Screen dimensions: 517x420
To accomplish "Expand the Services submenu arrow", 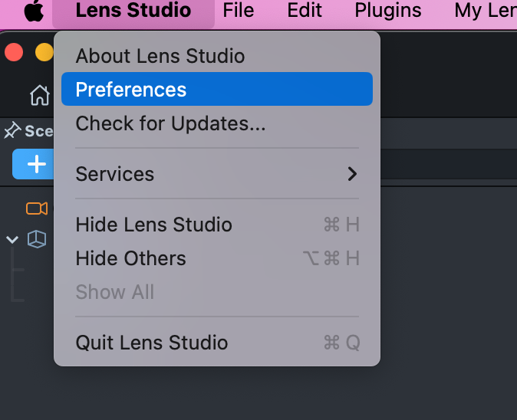I will (x=352, y=174).
